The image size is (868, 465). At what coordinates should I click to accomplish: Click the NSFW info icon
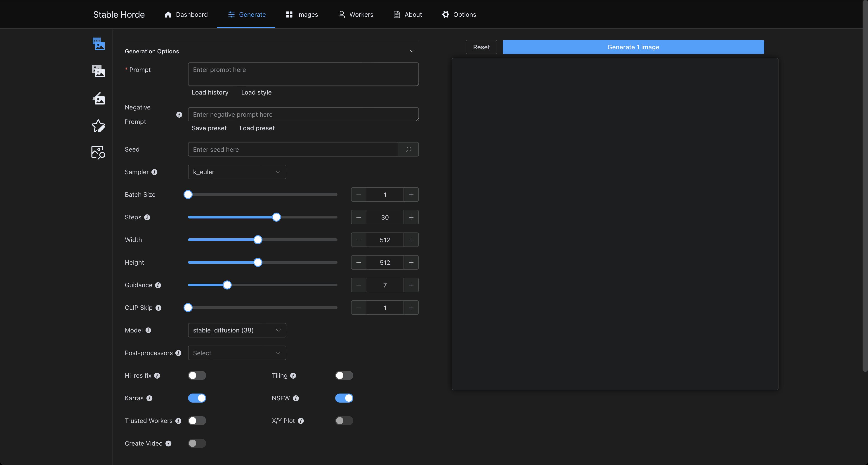coord(296,398)
